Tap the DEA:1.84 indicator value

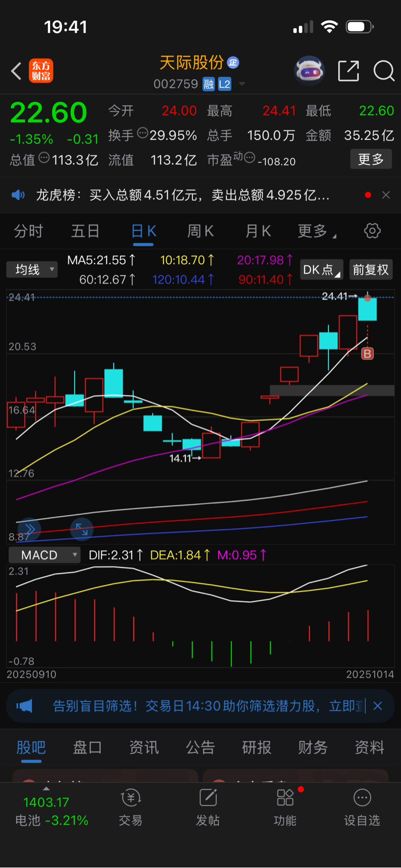[x=180, y=555]
